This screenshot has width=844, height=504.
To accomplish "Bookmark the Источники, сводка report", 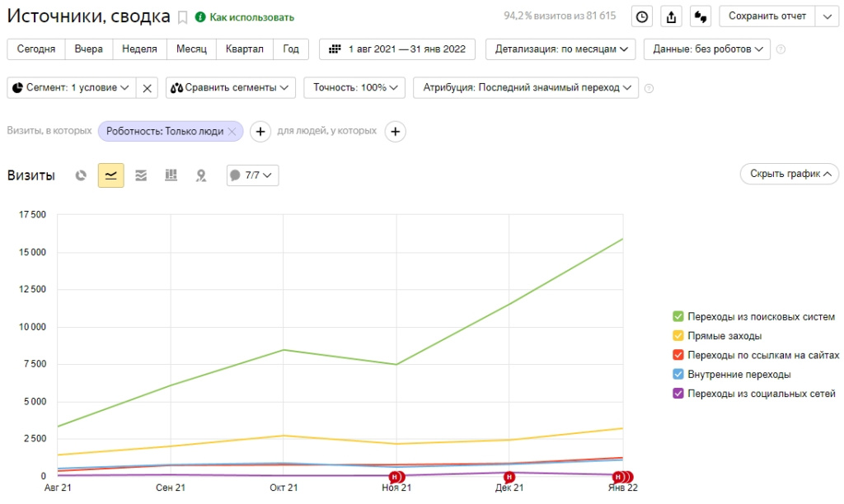I will pyautogui.click(x=183, y=17).
